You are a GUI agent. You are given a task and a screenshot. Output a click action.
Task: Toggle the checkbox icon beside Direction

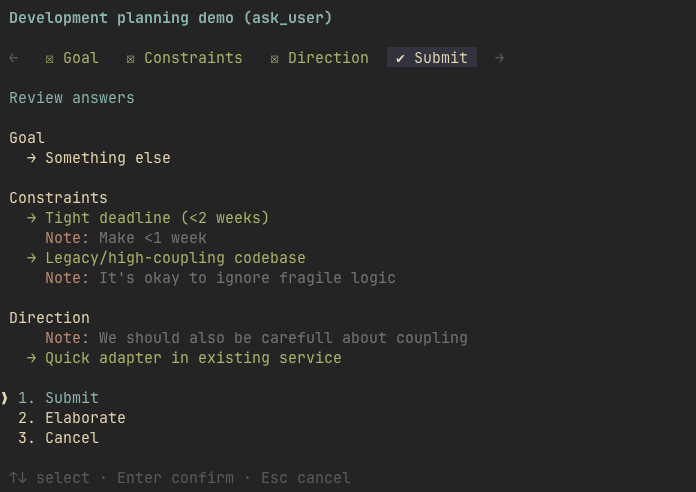(274, 59)
